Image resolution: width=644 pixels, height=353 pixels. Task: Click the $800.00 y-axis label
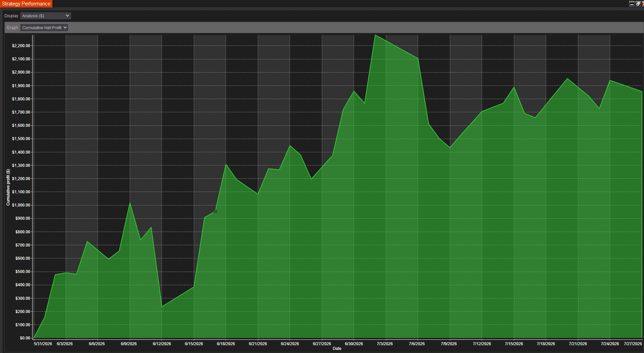click(x=23, y=232)
